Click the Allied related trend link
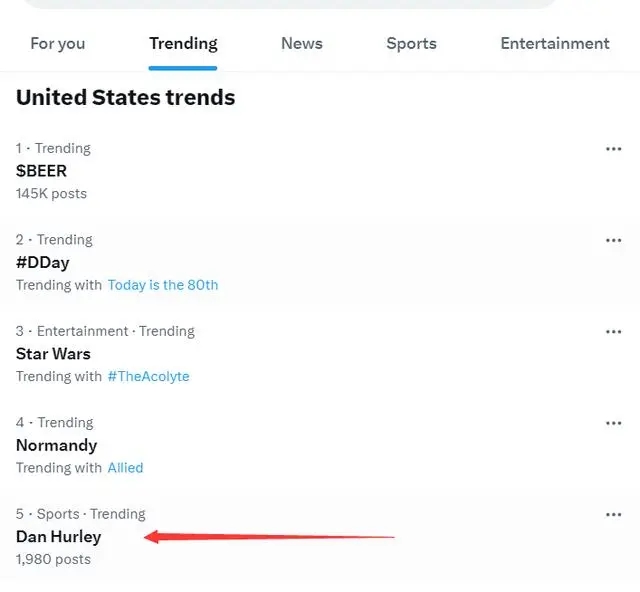Image resolution: width=640 pixels, height=592 pixels. tap(125, 468)
